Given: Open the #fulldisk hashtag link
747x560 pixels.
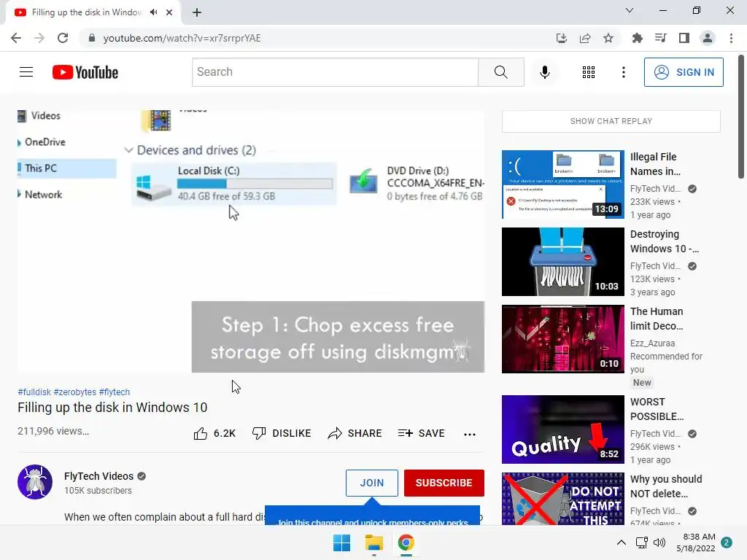Looking at the screenshot, I should coord(34,392).
